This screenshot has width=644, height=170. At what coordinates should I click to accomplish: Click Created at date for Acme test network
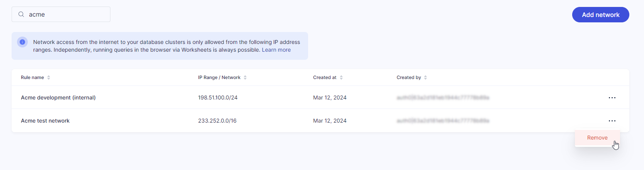point(330,121)
